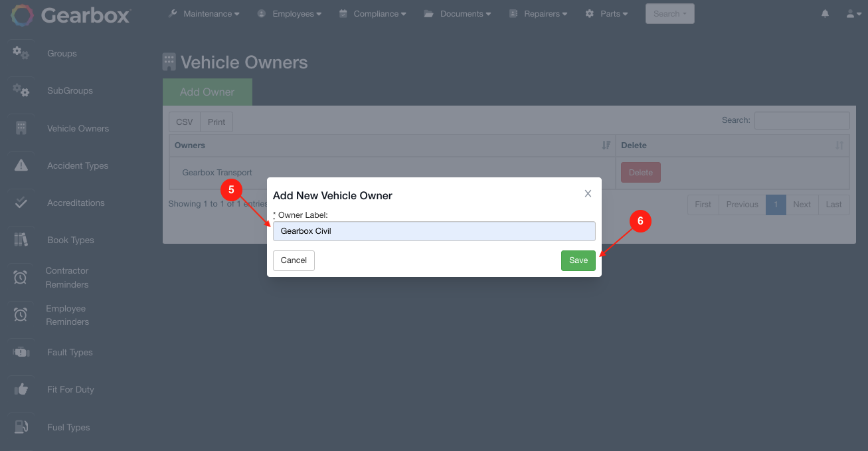Click the Accident Types warning triangle icon
Viewport: 868px width, 451px height.
tap(21, 165)
